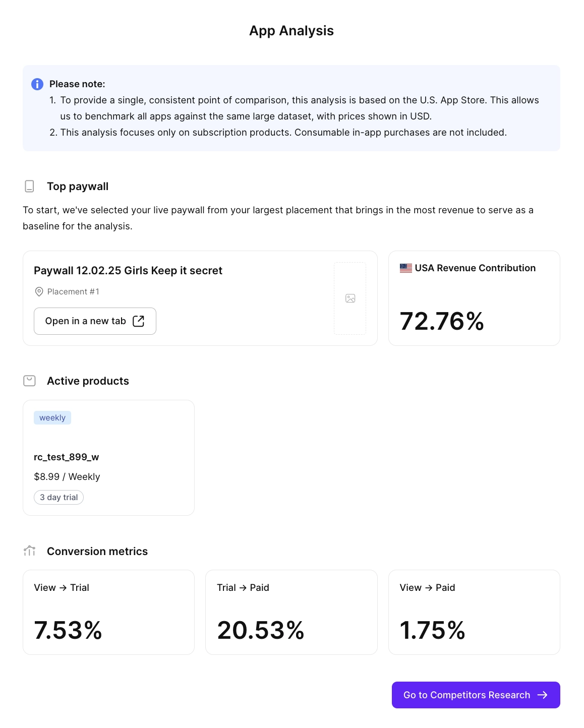Go to Competitors Research
Image resolution: width=584 pixels, height=728 pixels.
click(x=475, y=695)
